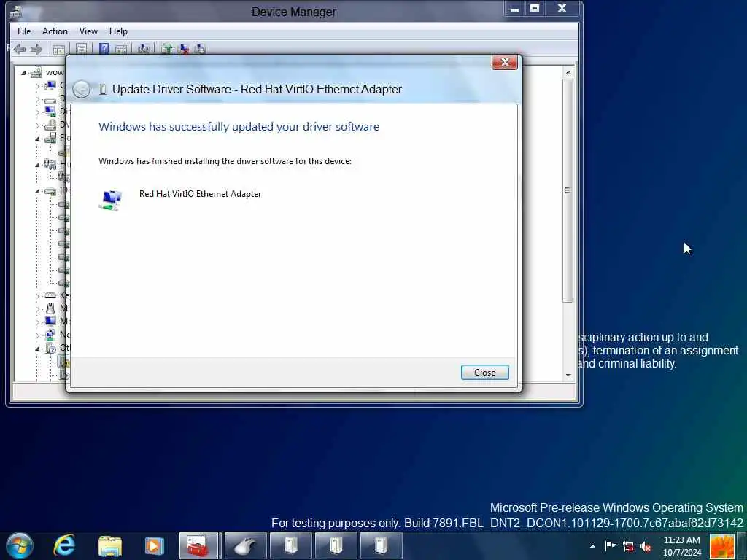Open Windows Media Player from the taskbar
This screenshot has width=747, height=560.
click(x=154, y=545)
